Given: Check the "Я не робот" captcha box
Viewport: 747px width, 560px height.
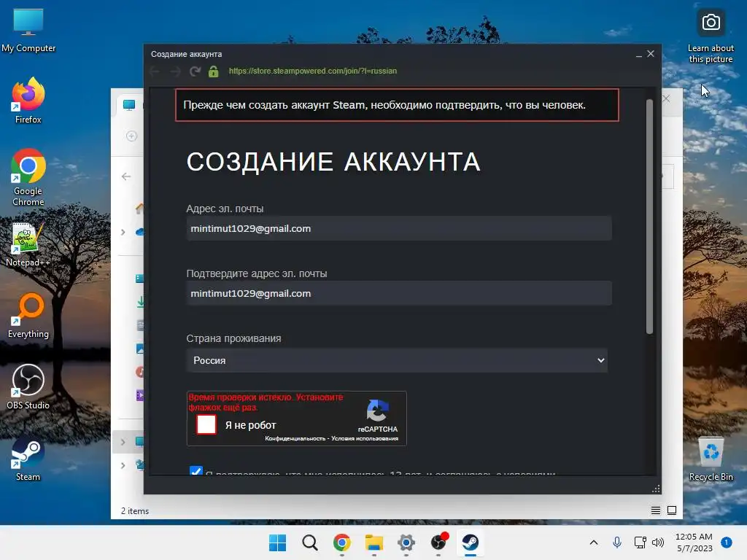Looking at the screenshot, I should (206, 425).
